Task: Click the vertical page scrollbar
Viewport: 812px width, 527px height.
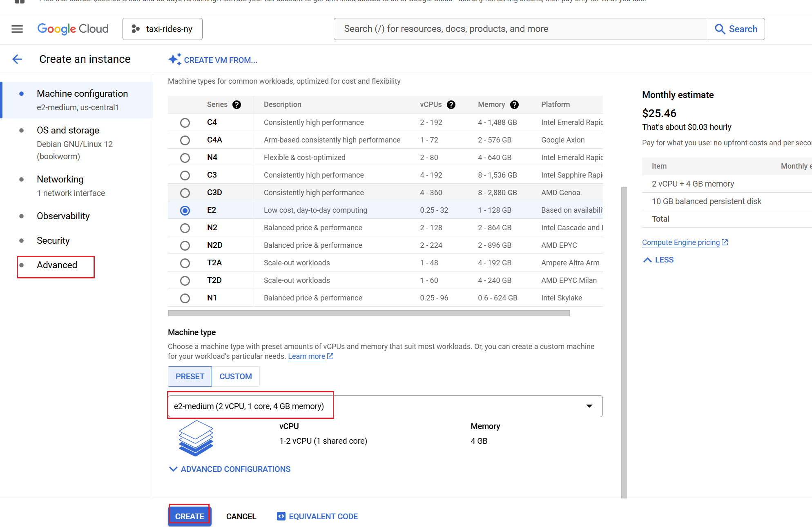Action: click(x=624, y=343)
